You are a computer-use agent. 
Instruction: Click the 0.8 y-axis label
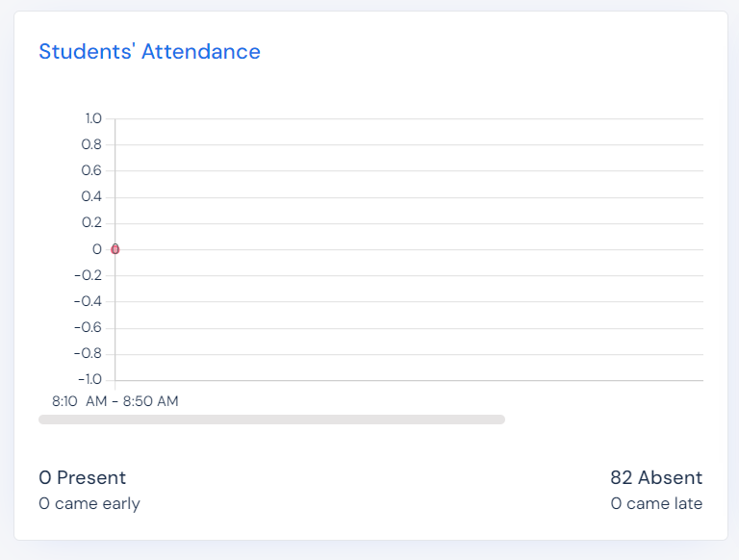tap(91, 144)
